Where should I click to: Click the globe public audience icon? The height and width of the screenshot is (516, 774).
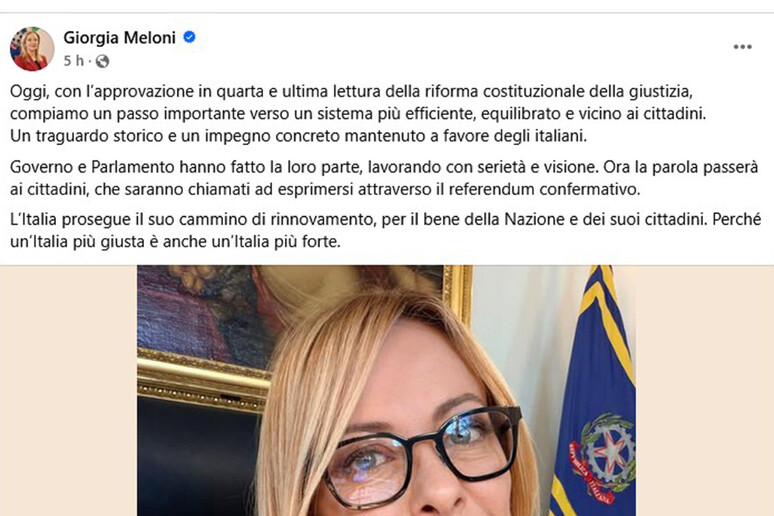point(102,61)
